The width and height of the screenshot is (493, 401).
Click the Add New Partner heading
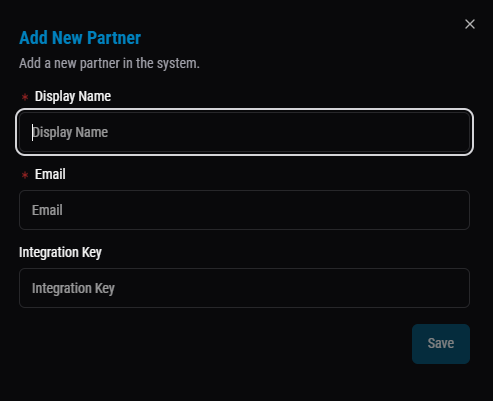tap(80, 38)
